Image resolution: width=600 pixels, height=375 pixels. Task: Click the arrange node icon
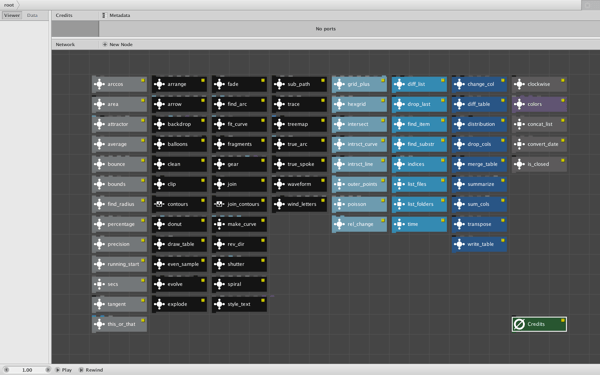click(x=160, y=84)
